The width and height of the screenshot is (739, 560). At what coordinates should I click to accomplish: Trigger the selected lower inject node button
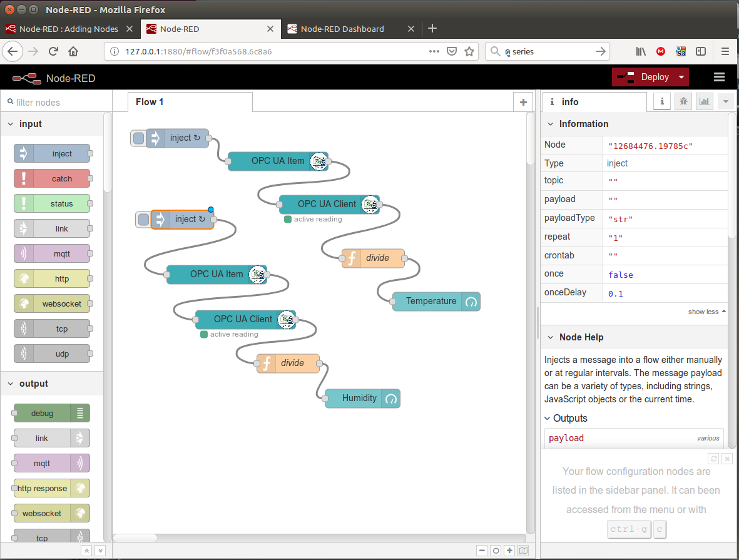click(x=144, y=219)
